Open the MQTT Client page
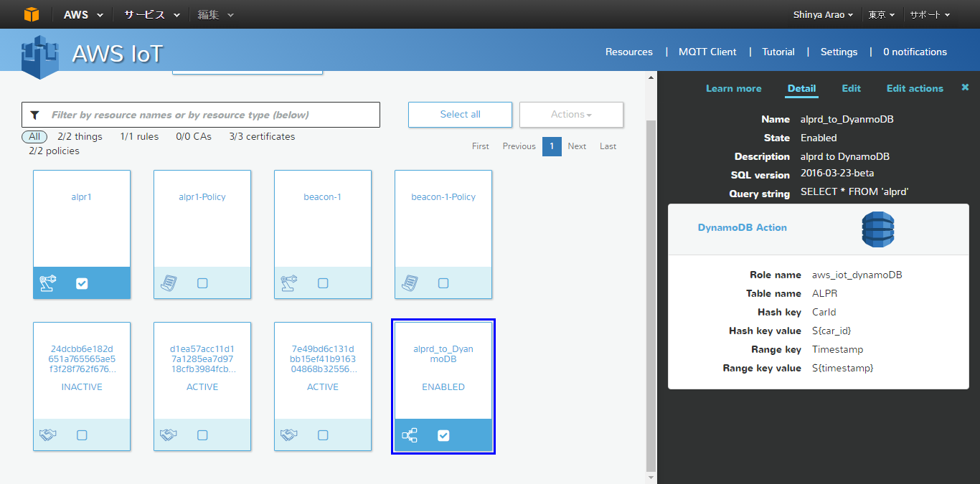 pyautogui.click(x=707, y=52)
